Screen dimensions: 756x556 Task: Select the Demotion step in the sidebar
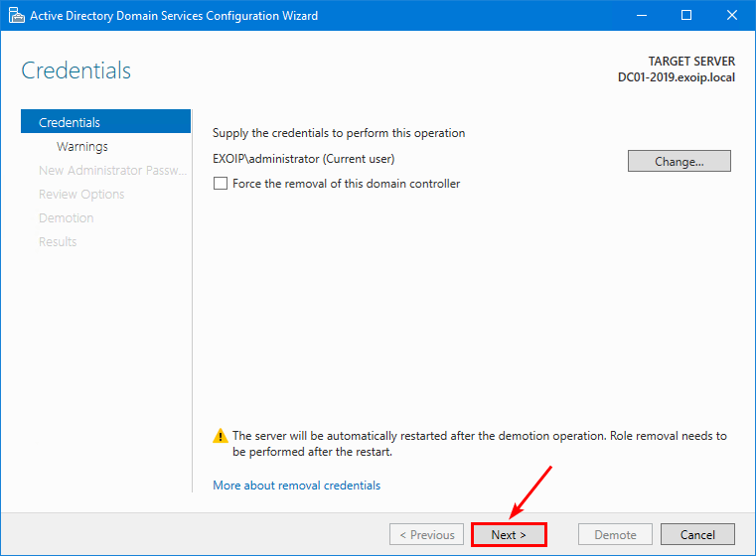click(x=66, y=217)
